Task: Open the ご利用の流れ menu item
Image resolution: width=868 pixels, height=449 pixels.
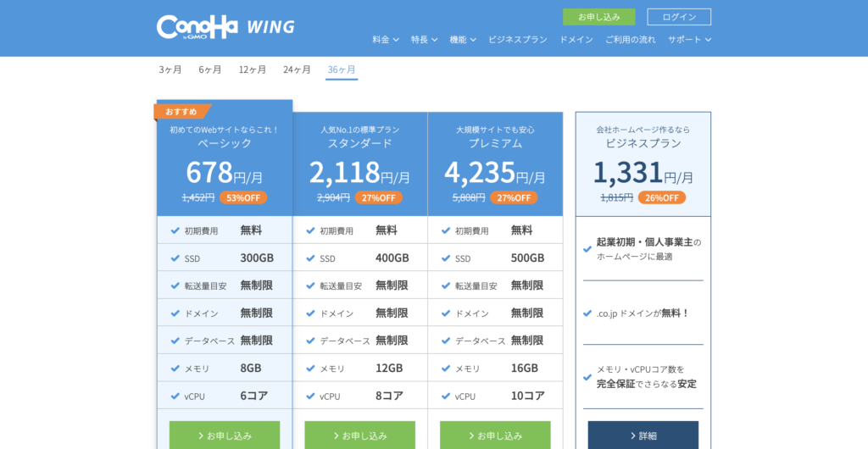Action: pyautogui.click(x=631, y=40)
